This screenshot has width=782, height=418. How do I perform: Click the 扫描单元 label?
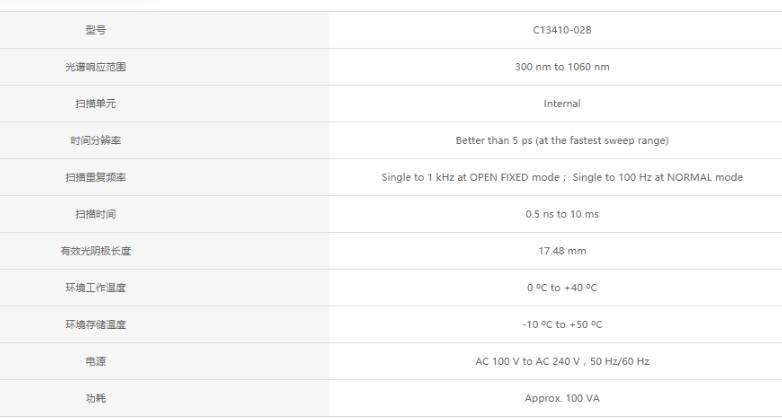click(x=96, y=104)
